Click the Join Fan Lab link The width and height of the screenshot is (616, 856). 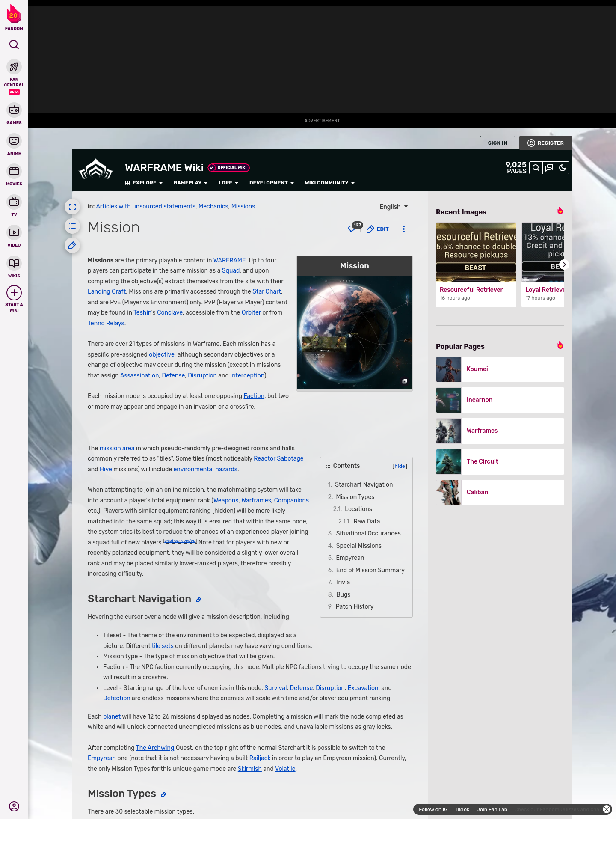(492, 809)
